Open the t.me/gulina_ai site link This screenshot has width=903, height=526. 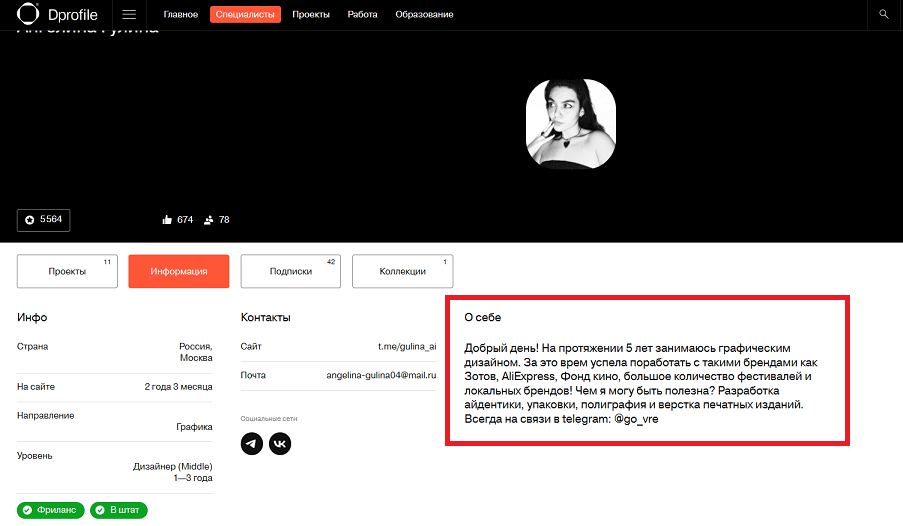(407, 346)
